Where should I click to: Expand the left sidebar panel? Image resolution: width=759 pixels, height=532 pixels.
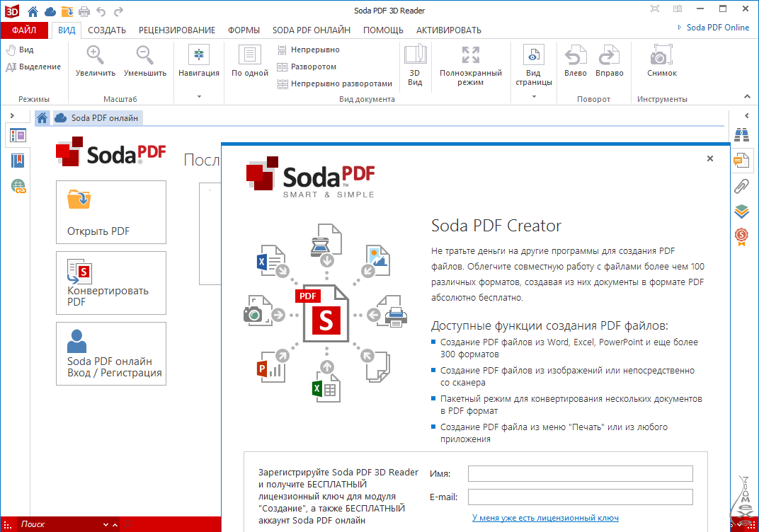[12, 115]
